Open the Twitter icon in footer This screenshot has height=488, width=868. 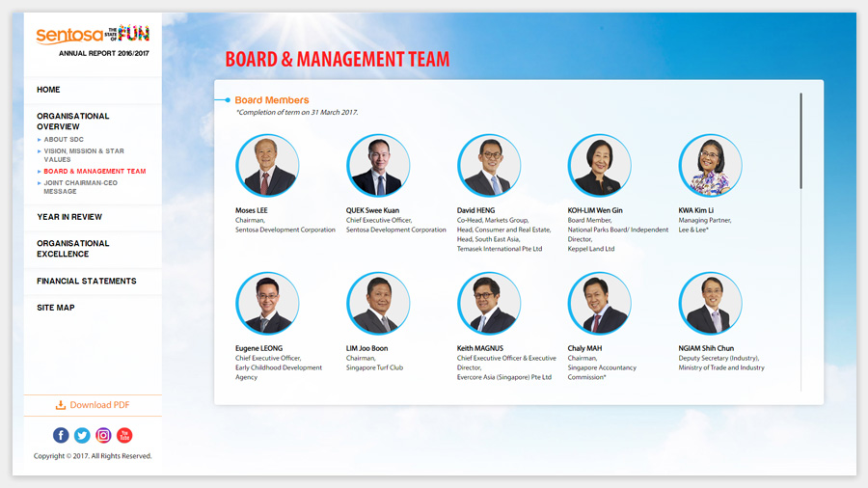coord(82,435)
